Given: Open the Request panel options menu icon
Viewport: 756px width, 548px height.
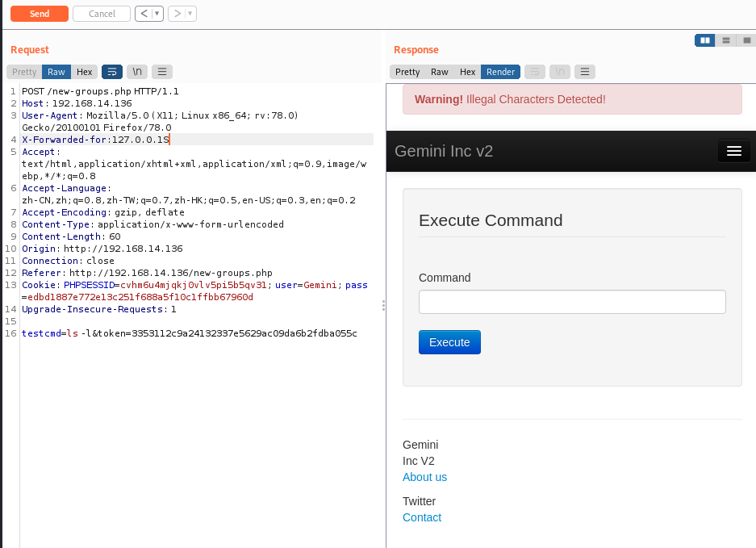Looking at the screenshot, I should 162,72.
